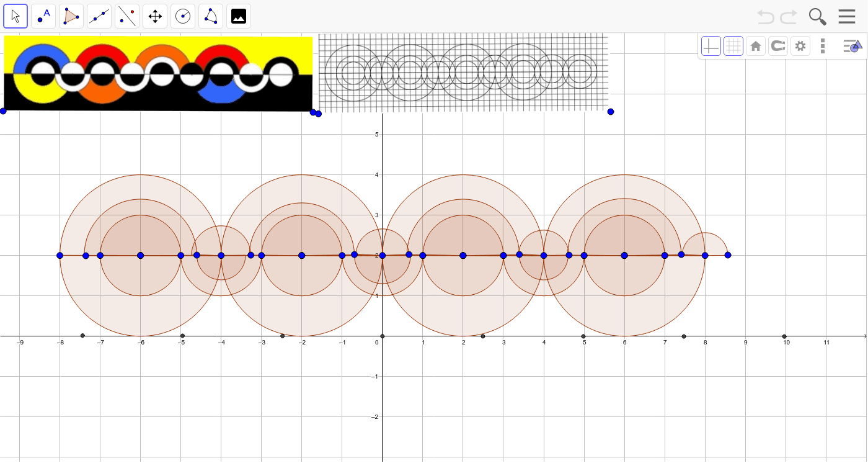Select small black point at the origin
This screenshot has width=868, height=463.
[x=383, y=336]
